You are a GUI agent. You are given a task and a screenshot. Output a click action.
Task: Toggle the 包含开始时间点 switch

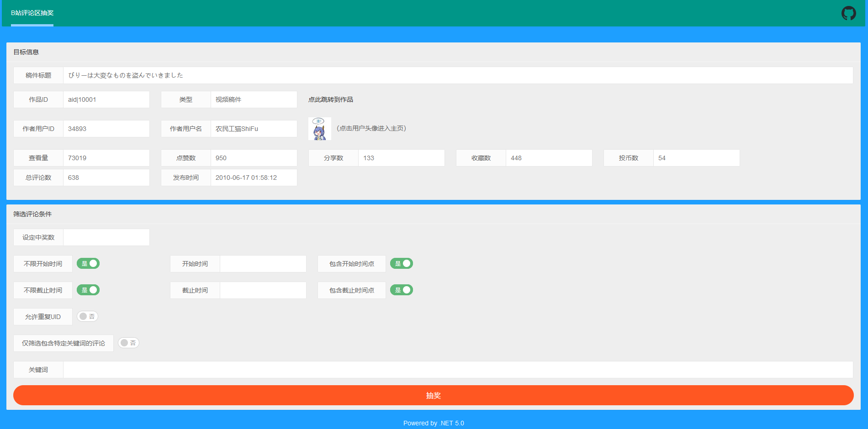(x=402, y=263)
